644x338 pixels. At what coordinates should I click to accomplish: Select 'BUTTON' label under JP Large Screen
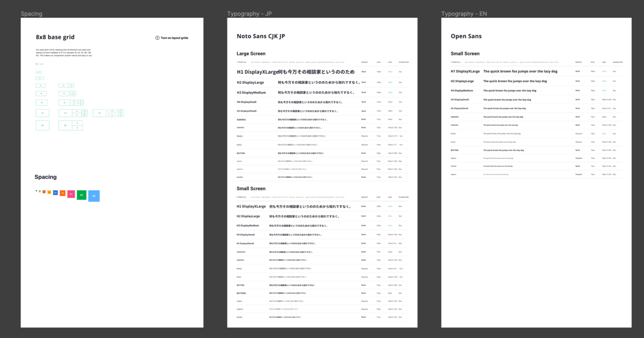(x=240, y=153)
